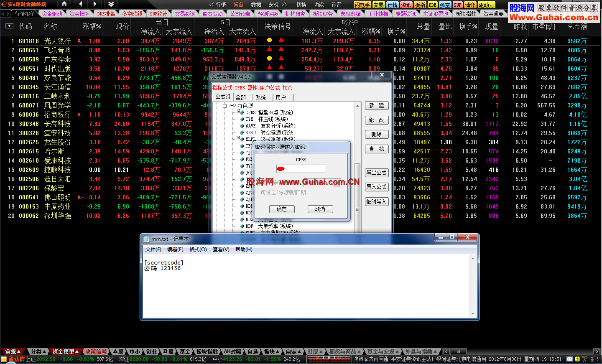
Task: Click the 导入公式 button
Action: (x=377, y=187)
